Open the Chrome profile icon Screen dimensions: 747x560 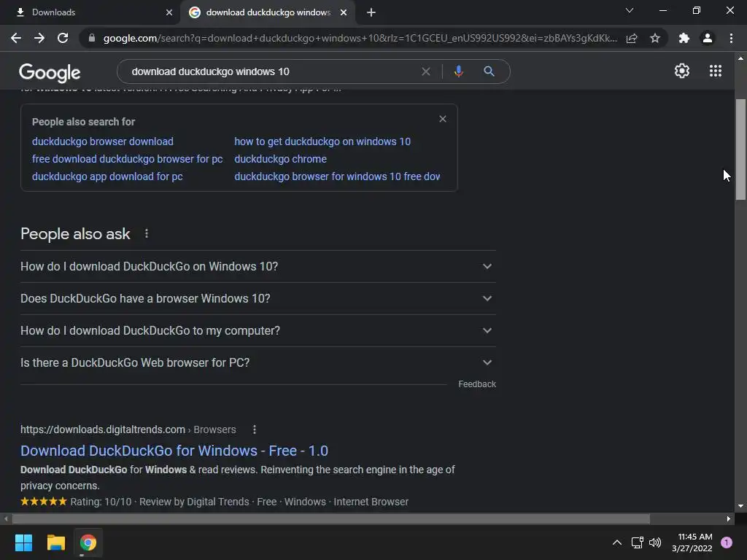708,38
